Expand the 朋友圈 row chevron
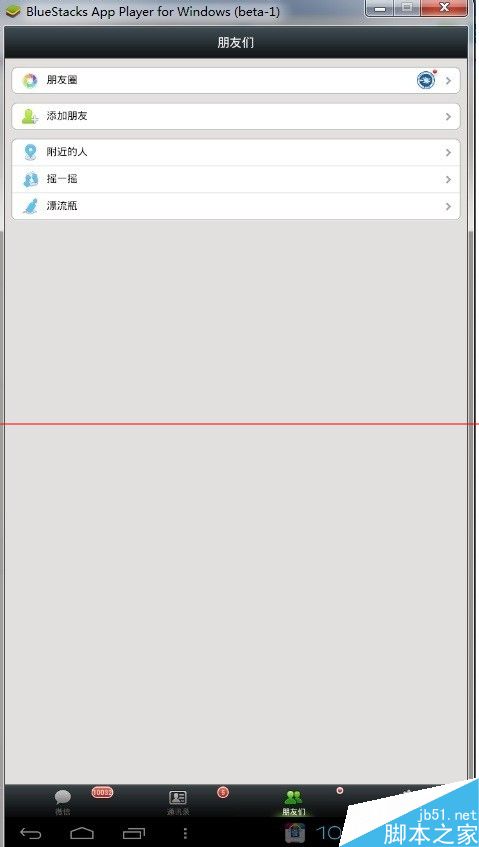This screenshot has width=479, height=847. (x=448, y=80)
